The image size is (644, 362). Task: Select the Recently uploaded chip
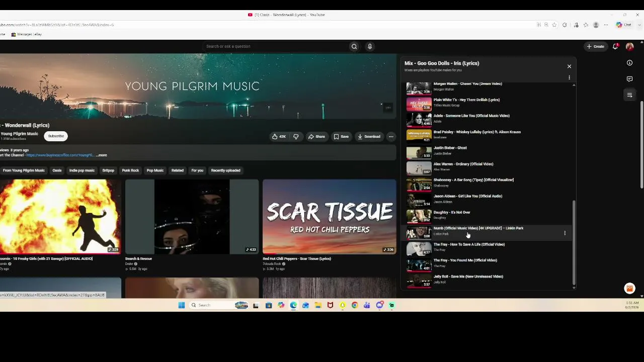point(225,170)
